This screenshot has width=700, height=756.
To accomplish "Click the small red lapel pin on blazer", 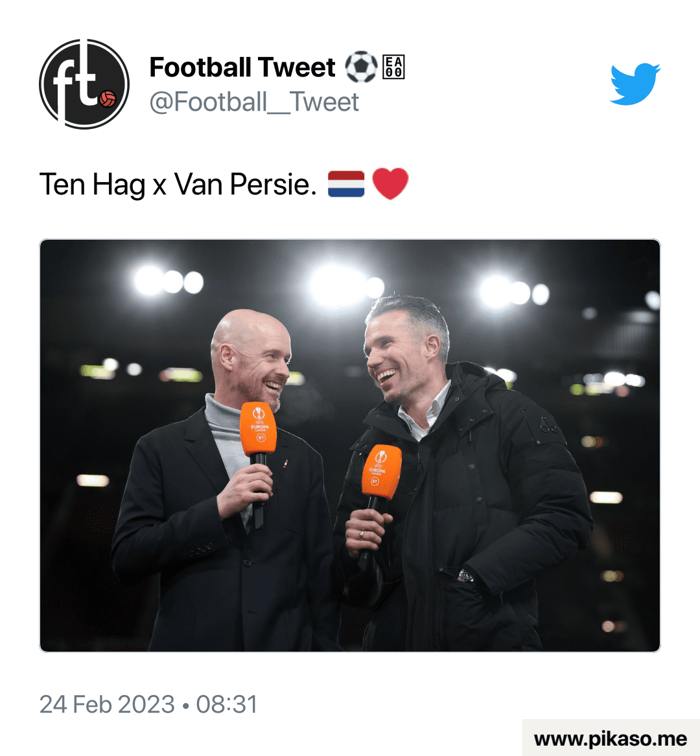I will (x=286, y=463).
